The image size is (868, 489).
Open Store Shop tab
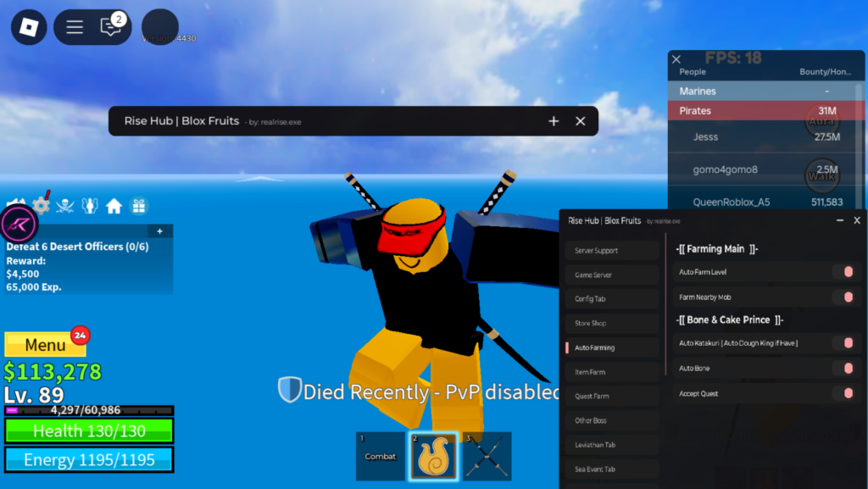(612, 323)
